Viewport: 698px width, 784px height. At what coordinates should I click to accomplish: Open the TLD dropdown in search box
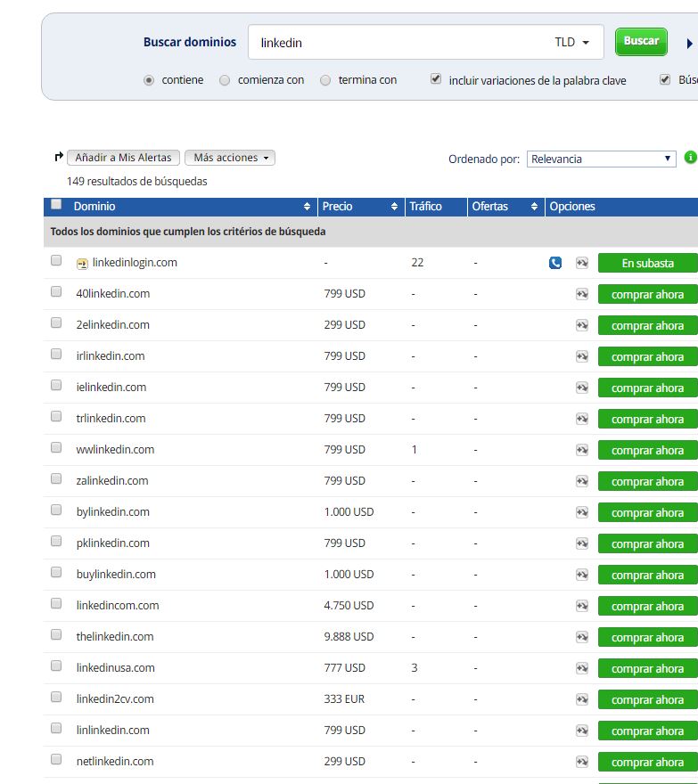(x=572, y=43)
